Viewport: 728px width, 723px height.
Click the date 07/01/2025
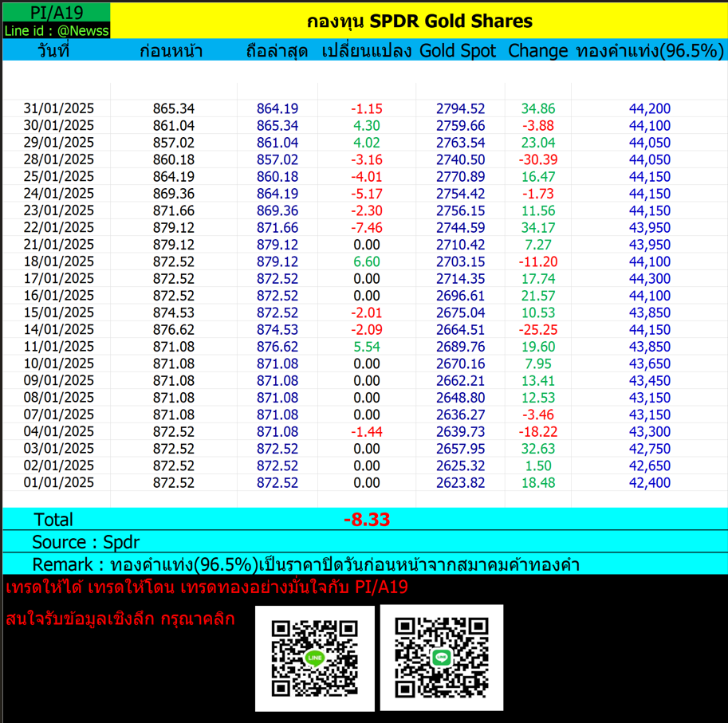pos(59,415)
